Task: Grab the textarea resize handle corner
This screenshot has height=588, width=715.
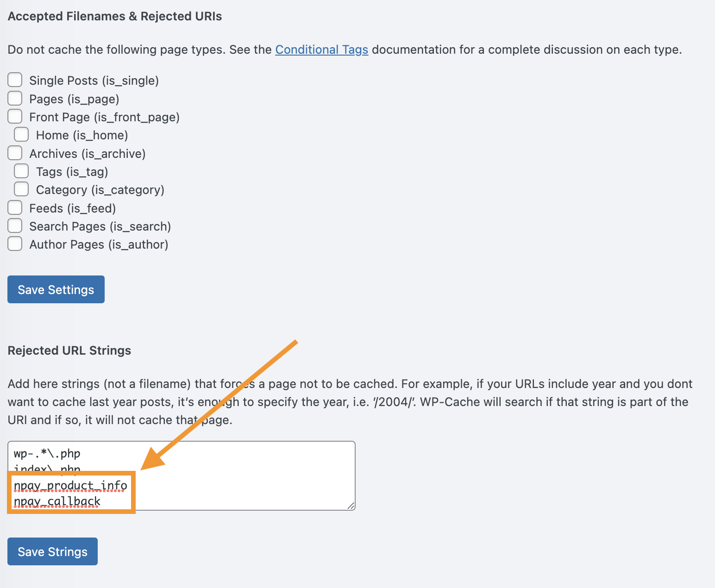Action: point(351,506)
